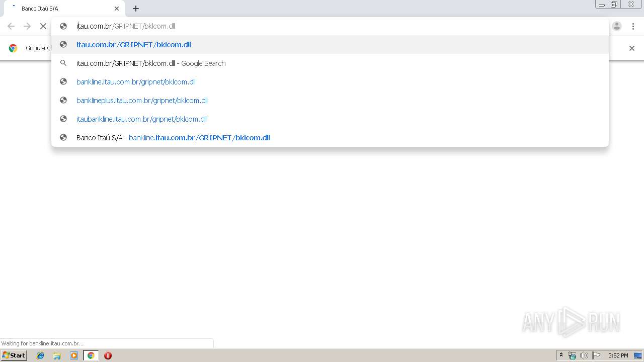This screenshot has height=362, width=644.
Task: Go back to the previous page
Action: click(11, 26)
